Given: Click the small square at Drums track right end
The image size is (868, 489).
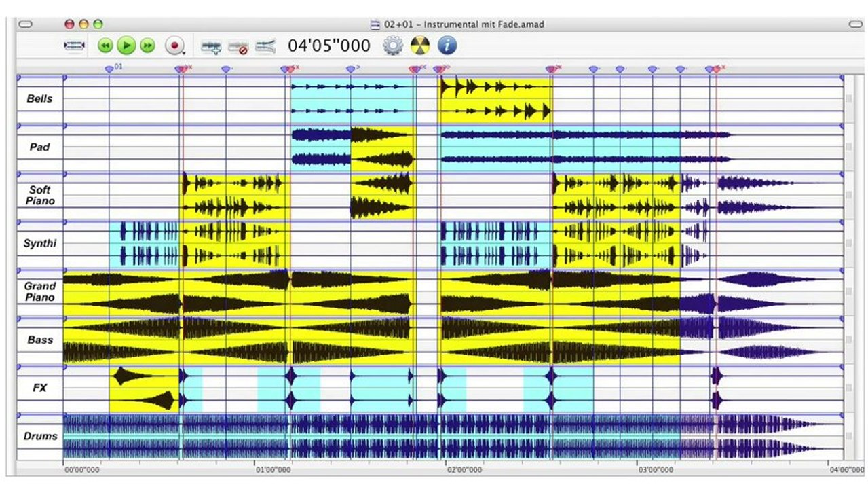Looking at the screenshot, I should tap(848, 437).
